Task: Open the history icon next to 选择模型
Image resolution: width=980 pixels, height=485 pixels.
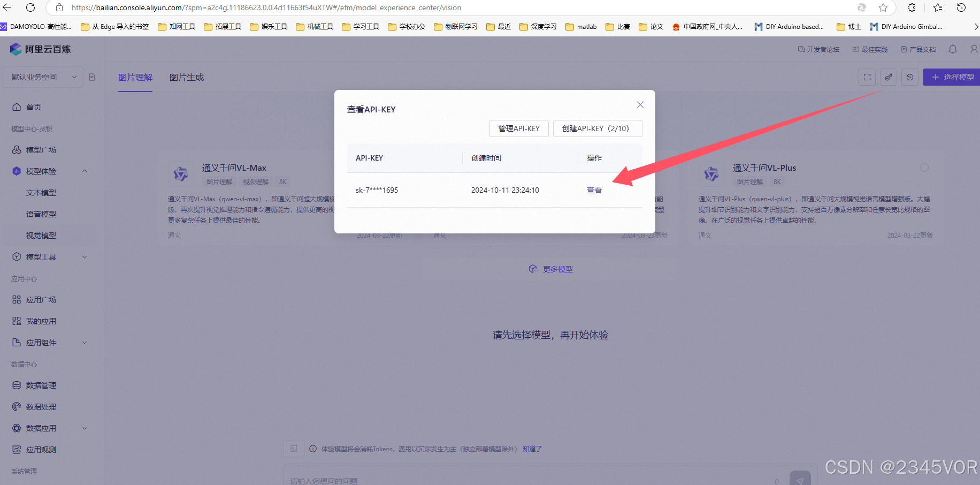Action: 910,77
